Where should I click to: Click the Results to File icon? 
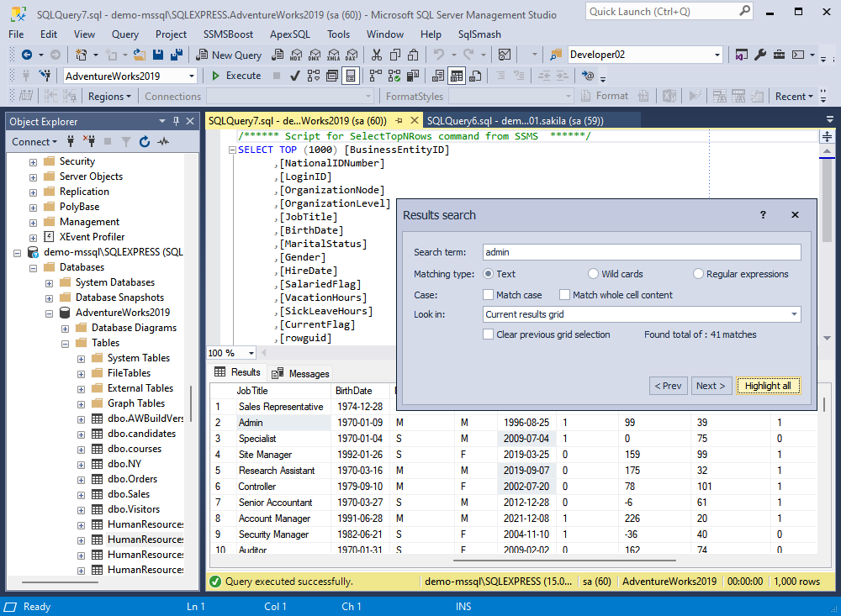click(475, 76)
